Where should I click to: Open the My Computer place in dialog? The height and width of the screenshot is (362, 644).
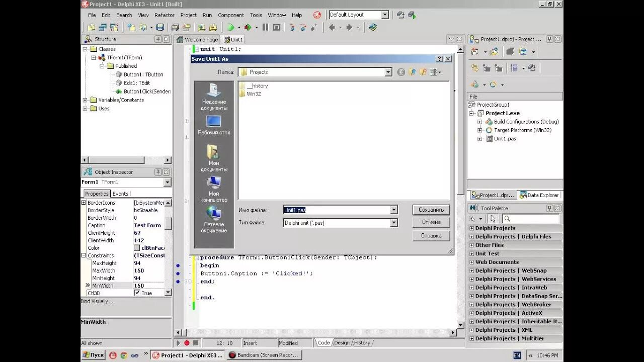point(214,189)
